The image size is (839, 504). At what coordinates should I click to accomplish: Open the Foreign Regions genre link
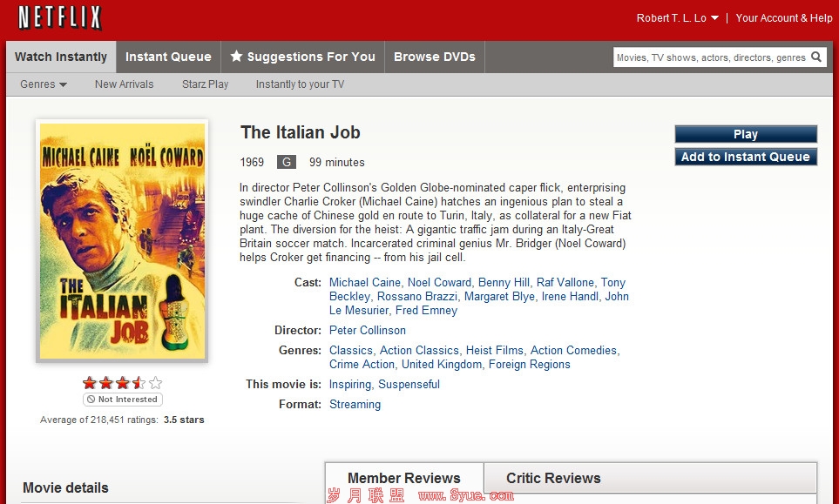coord(529,364)
